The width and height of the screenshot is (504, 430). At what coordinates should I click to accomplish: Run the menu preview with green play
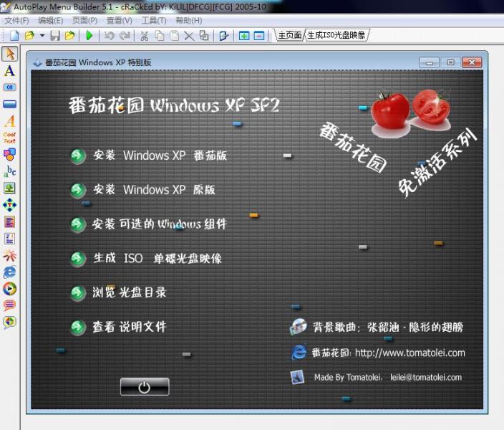click(89, 35)
